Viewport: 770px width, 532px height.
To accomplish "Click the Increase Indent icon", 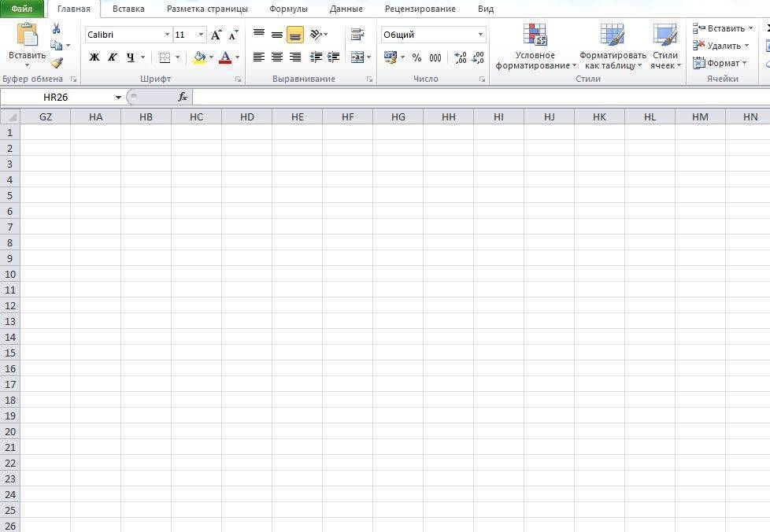I will point(334,57).
